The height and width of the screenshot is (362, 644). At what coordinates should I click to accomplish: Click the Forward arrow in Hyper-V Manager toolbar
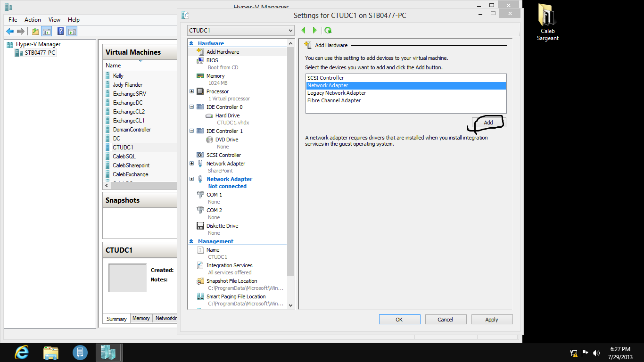point(21,31)
